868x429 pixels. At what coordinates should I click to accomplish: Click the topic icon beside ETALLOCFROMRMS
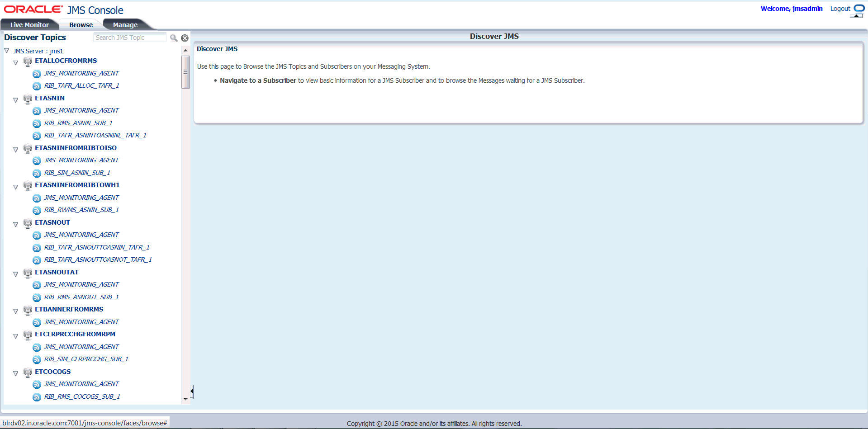tap(28, 61)
